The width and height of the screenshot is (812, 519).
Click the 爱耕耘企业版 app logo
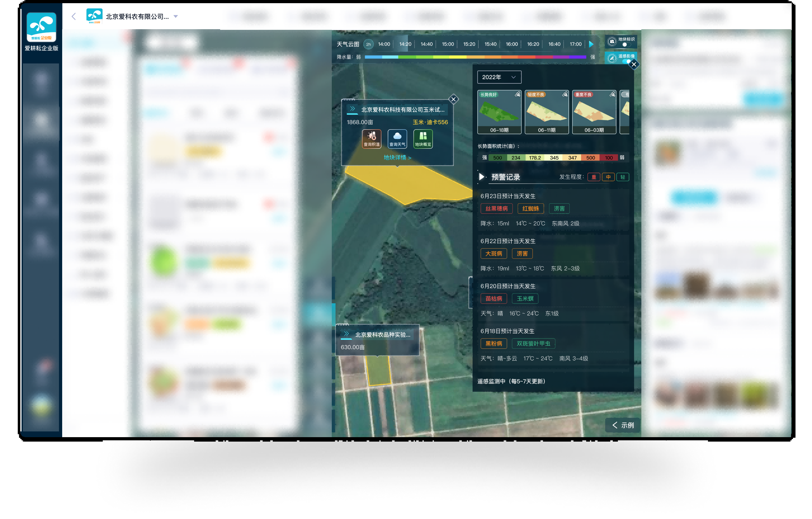pos(41,27)
